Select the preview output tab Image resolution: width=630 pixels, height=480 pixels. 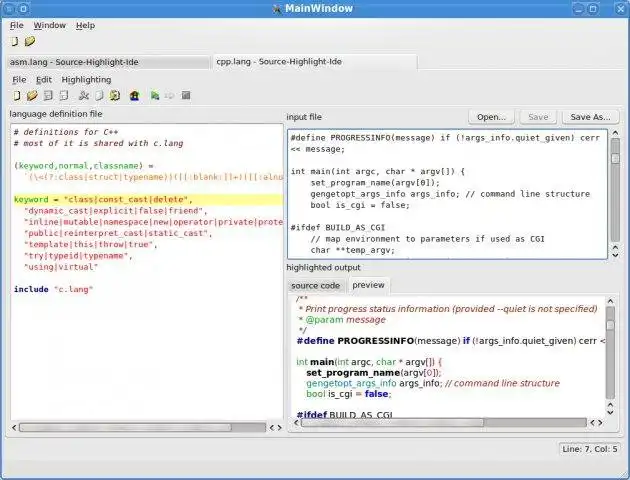pos(368,285)
